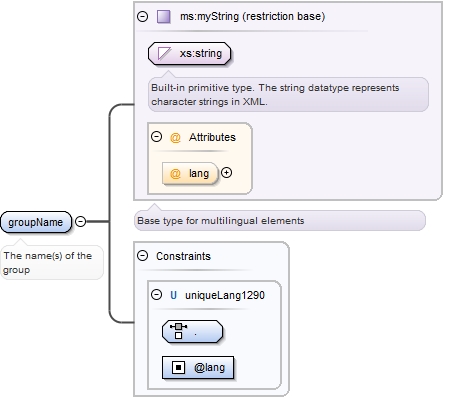460x398 pixels.
Task: Collapse the Constraints section
Action: 143,256
